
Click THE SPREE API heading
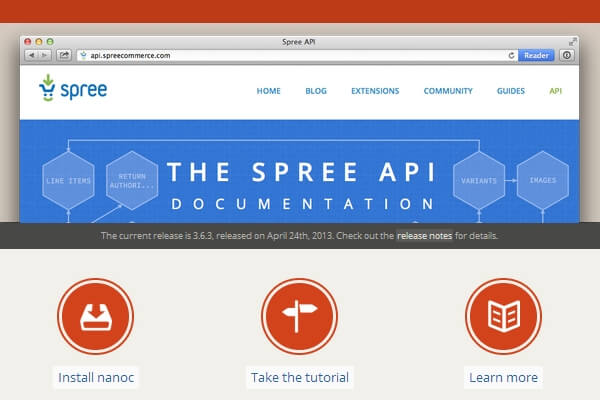click(302, 172)
